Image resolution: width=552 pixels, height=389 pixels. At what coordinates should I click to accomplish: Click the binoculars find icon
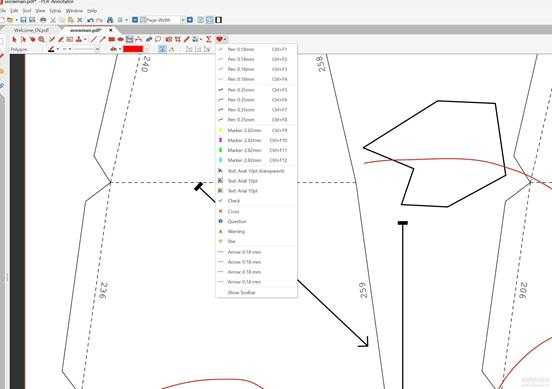(110, 20)
